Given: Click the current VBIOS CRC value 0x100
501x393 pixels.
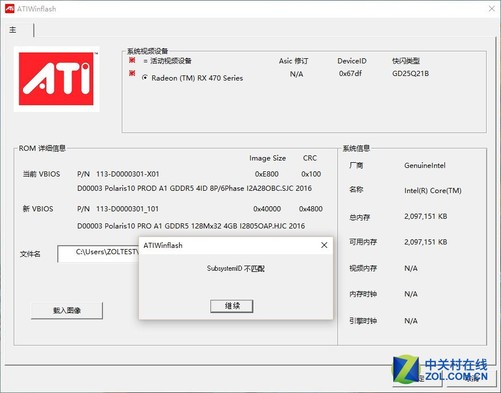Looking at the screenshot, I should tap(311, 174).
